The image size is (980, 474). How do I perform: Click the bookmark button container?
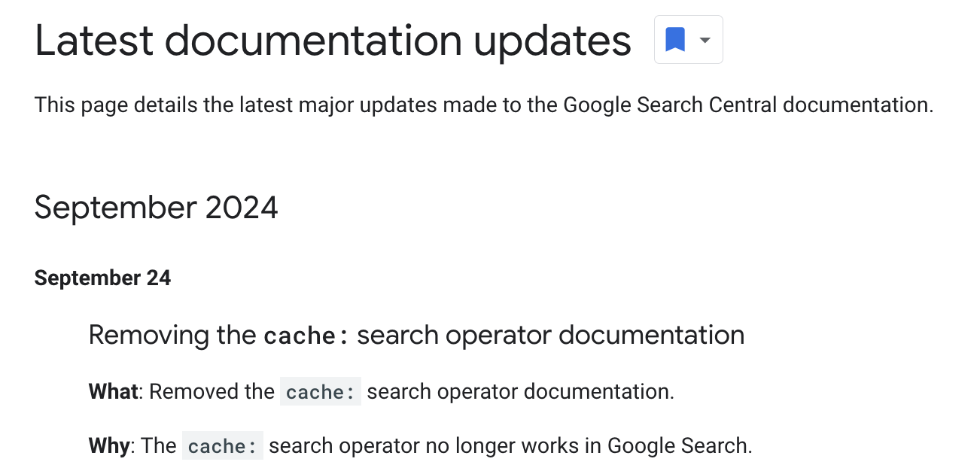point(688,39)
